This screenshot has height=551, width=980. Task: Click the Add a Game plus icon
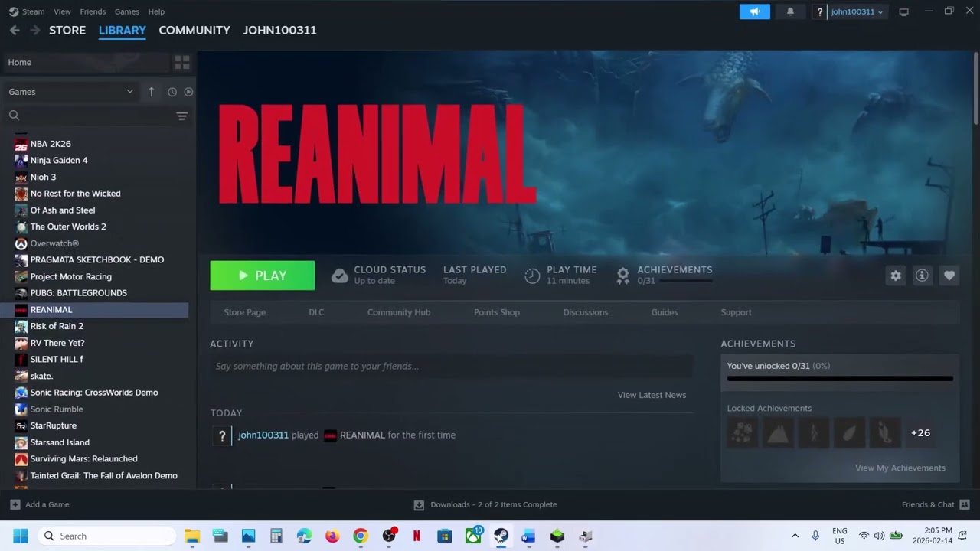[15, 504]
